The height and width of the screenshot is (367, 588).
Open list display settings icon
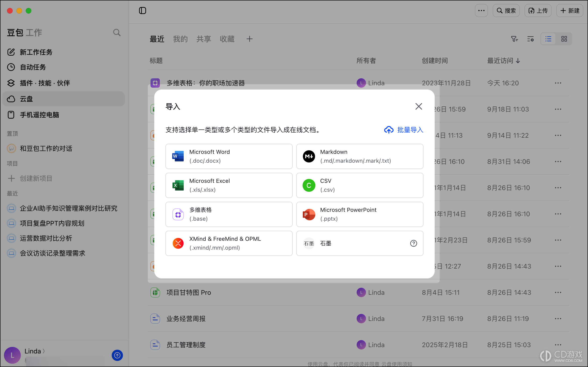coord(530,39)
